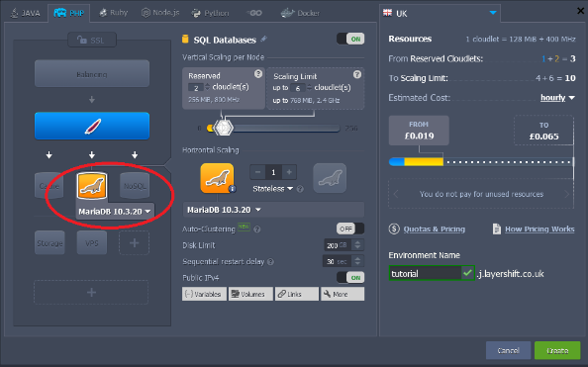Screen dimensions: 588x367
Task: Select the Cache node block
Action: click(49, 186)
